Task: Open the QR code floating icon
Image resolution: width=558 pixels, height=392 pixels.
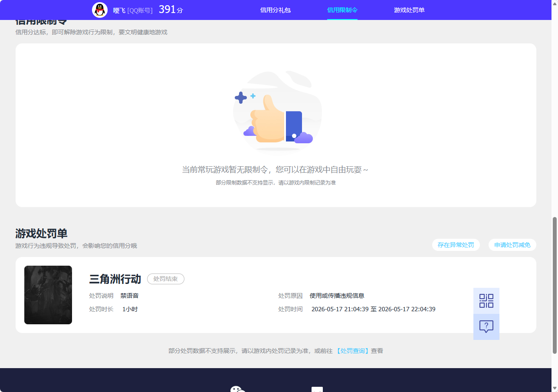Action: [x=486, y=301]
